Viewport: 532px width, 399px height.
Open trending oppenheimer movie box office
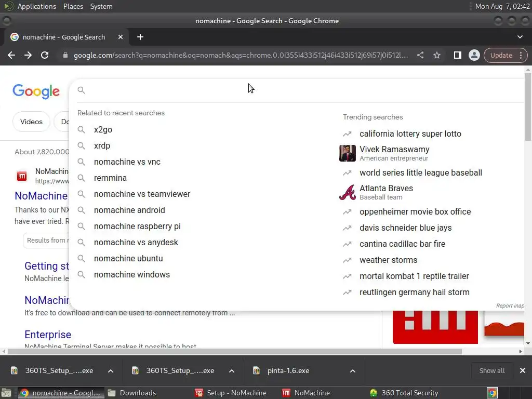coord(415,212)
